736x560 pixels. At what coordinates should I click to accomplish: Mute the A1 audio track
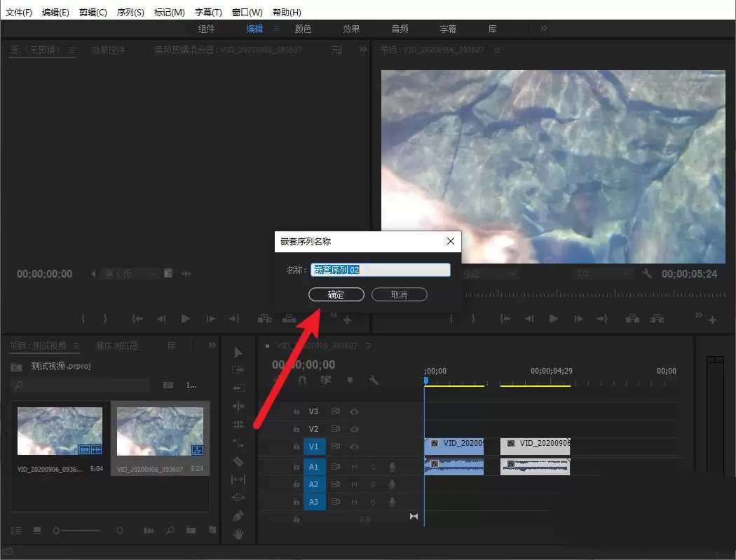(x=355, y=467)
